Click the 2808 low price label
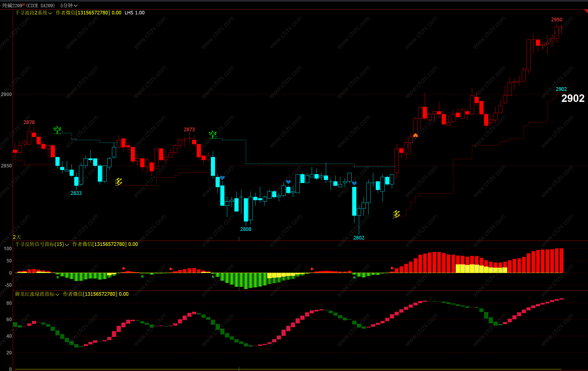Viewport: 588px width, 371px height. [x=246, y=229]
